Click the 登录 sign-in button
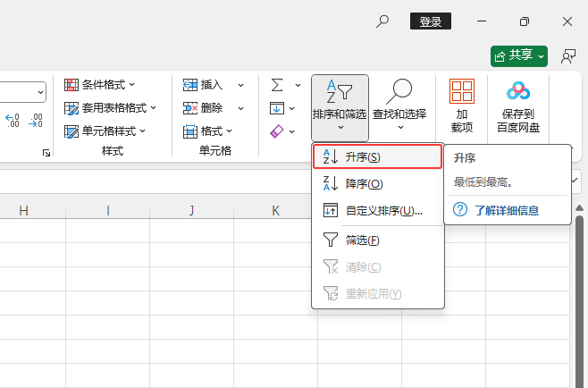588x388 pixels. click(x=431, y=21)
